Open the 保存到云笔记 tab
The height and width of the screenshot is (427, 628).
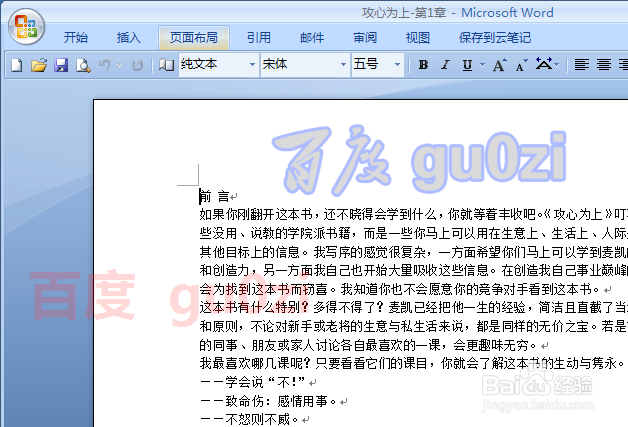(x=495, y=38)
